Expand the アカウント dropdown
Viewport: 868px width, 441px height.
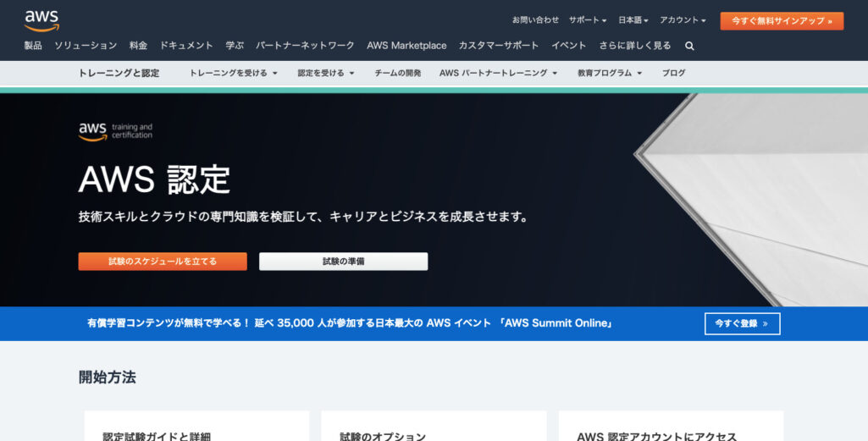(x=683, y=20)
